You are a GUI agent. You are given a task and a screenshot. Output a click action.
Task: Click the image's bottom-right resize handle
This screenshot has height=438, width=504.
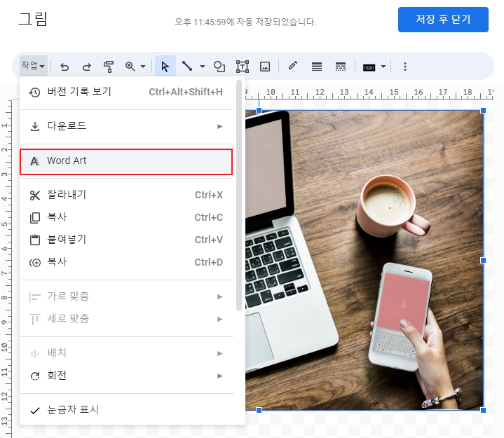pos(483,410)
